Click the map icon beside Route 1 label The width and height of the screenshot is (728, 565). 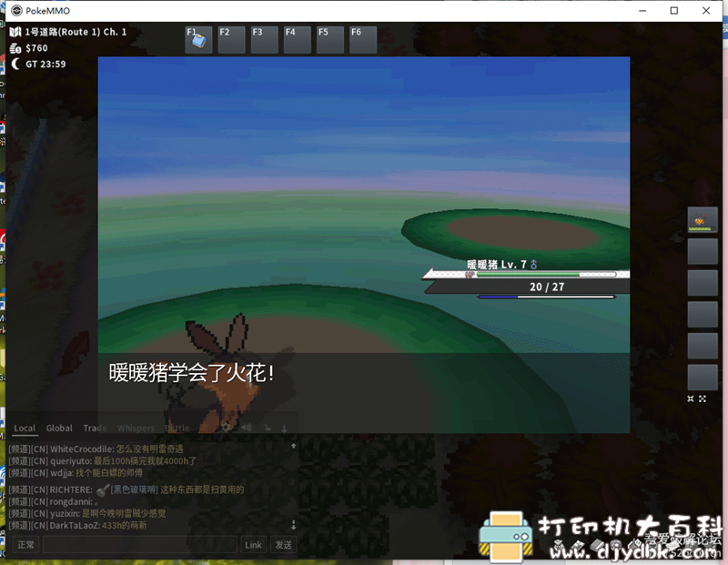point(15,32)
